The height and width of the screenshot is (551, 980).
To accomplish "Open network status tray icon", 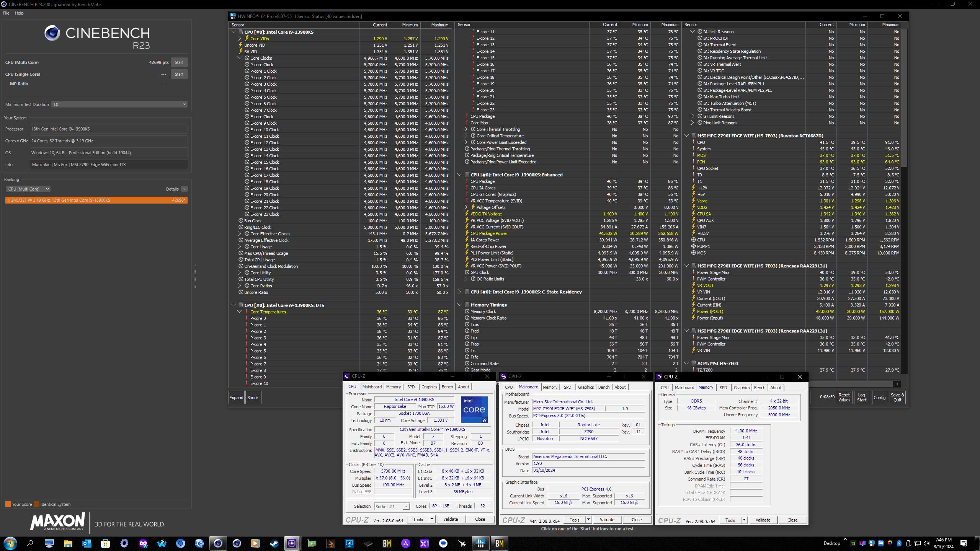I will pos(918,543).
